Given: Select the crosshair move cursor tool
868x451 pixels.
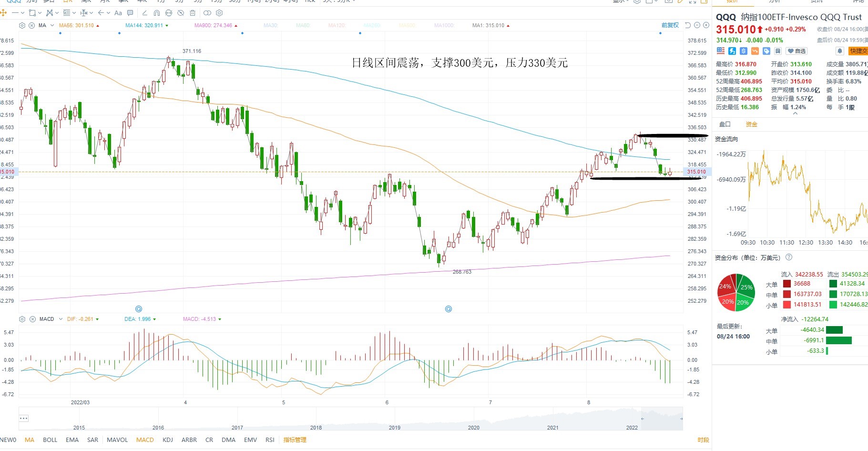Looking at the screenshot, I should pyautogui.click(x=3, y=13).
